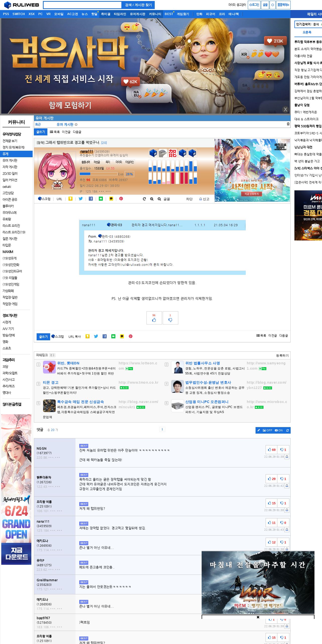The image size is (322, 644).
Task: Open the 쪽지 profile tab
Action: tap(108, 162)
